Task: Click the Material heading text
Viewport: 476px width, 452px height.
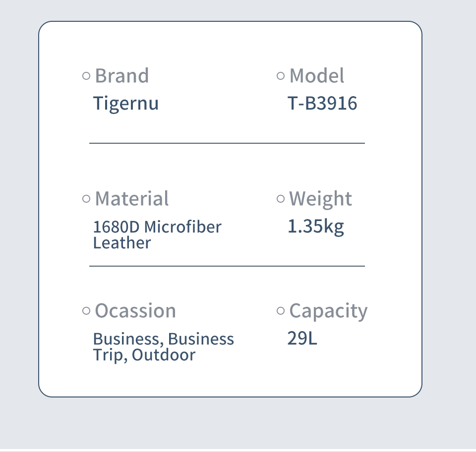Action: 132,199
